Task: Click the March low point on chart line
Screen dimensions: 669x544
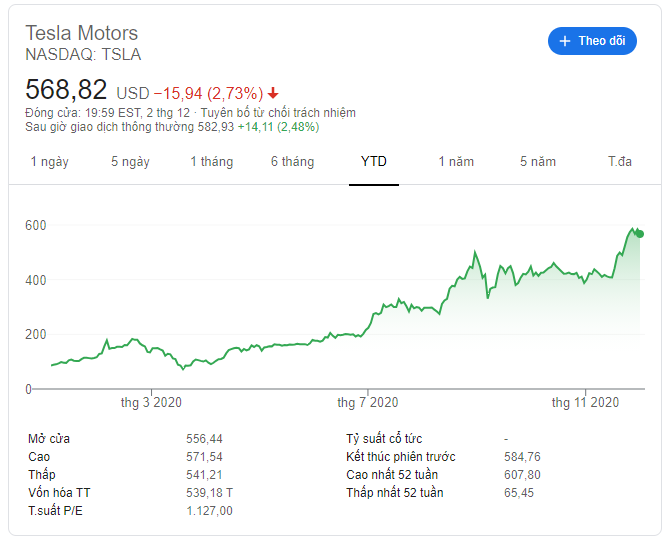Action: [x=183, y=369]
